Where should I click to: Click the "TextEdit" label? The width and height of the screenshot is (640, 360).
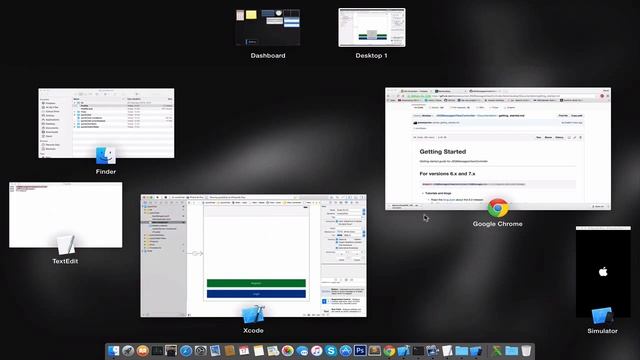point(65,261)
